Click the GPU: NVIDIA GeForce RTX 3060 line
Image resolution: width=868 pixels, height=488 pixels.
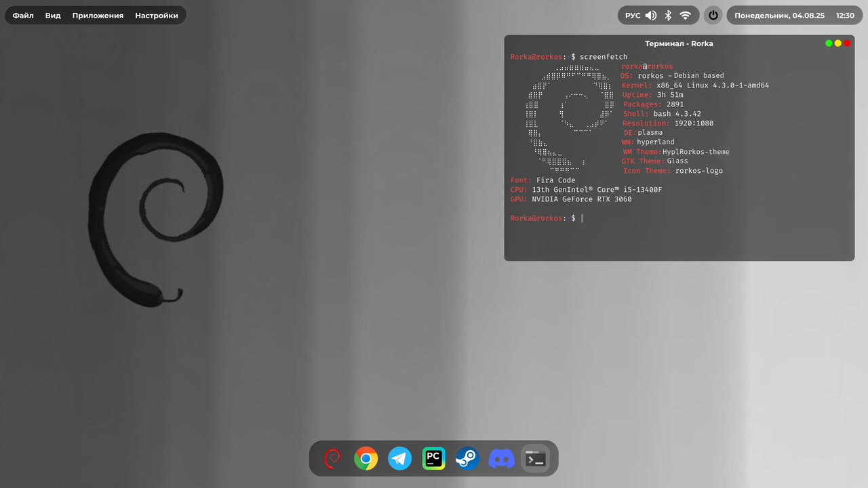(x=571, y=199)
